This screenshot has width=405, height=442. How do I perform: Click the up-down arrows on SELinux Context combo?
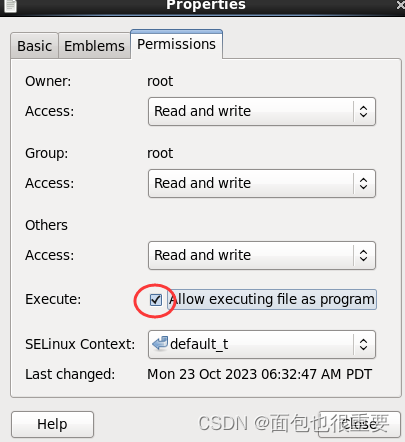[363, 344]
